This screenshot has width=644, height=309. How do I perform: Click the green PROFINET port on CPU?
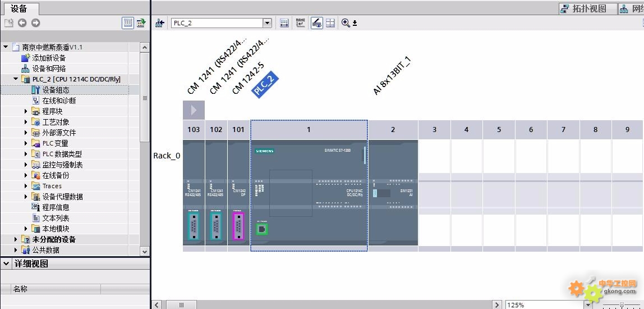pyautogui.click(x=262, y=229)
